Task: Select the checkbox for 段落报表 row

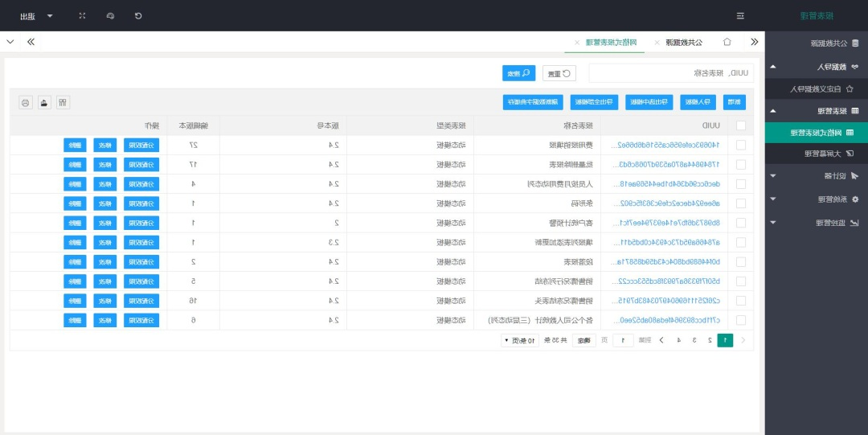Action: click(x=740, y=261)
